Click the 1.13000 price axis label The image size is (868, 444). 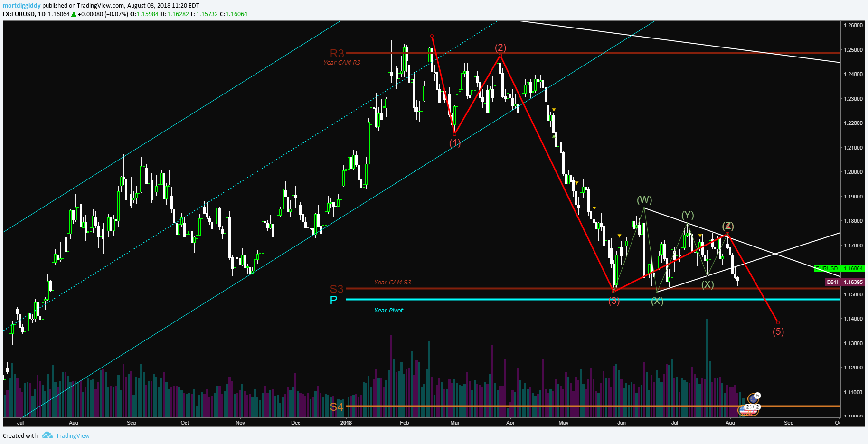click(853, 343)
